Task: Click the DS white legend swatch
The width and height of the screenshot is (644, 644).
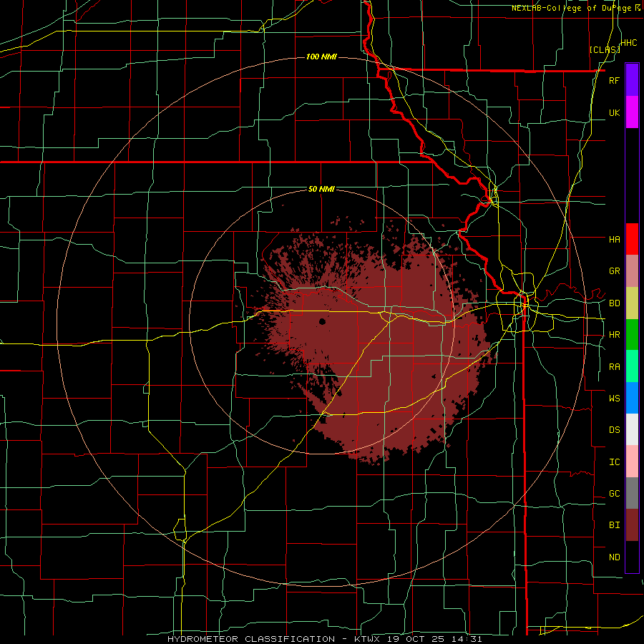Action: pos(632,429)
